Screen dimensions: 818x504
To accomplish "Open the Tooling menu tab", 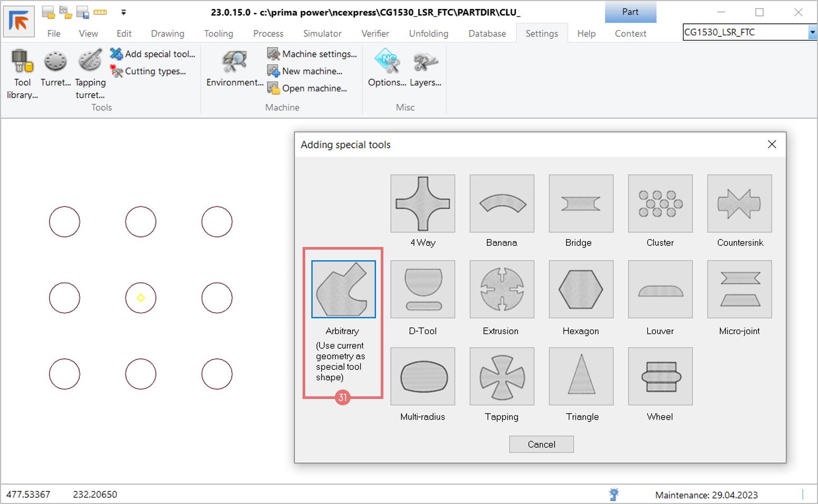I will tap(219, 34).
